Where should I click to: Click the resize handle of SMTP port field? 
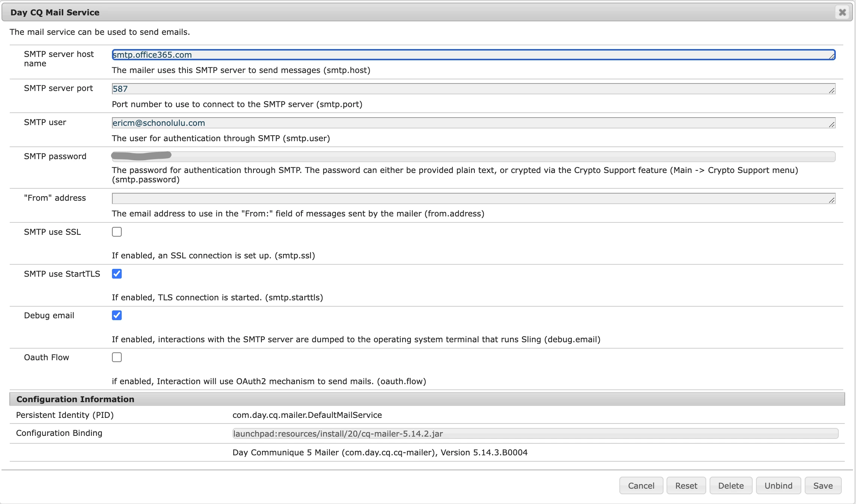[x=832, y=91]
